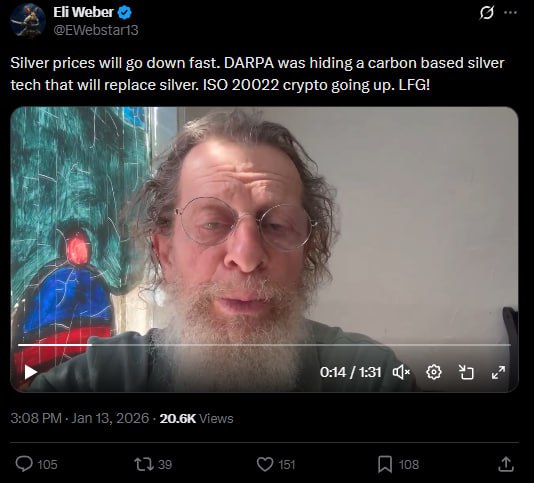Expand the video to fullscreen
Screen dimensions: 534x483
click(x=498, y=372)
